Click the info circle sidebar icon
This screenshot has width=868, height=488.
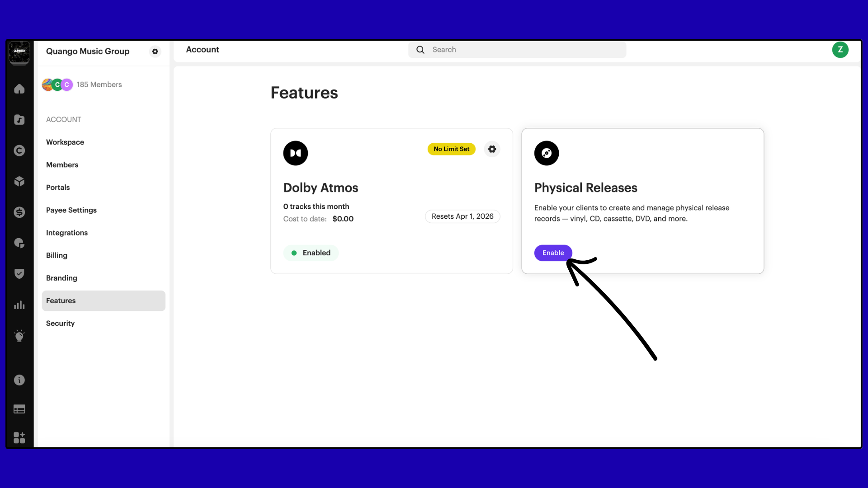pyautogui.click(x=19, y=380)
